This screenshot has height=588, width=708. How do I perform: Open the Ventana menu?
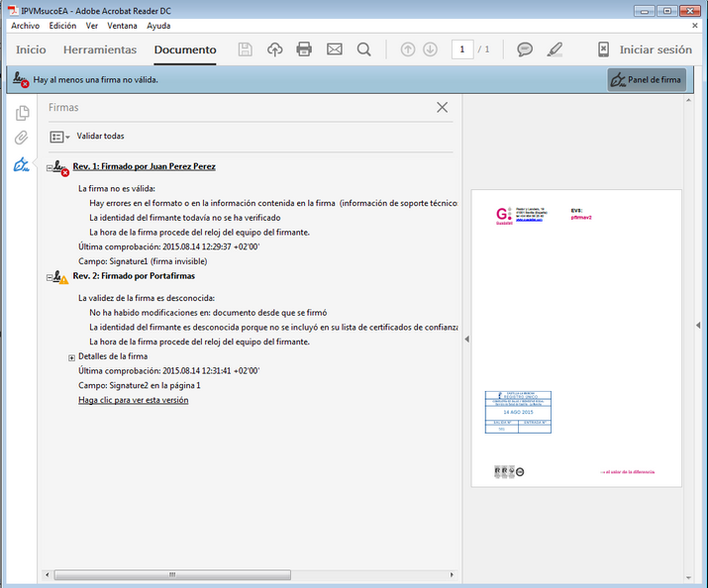[122, 26]
